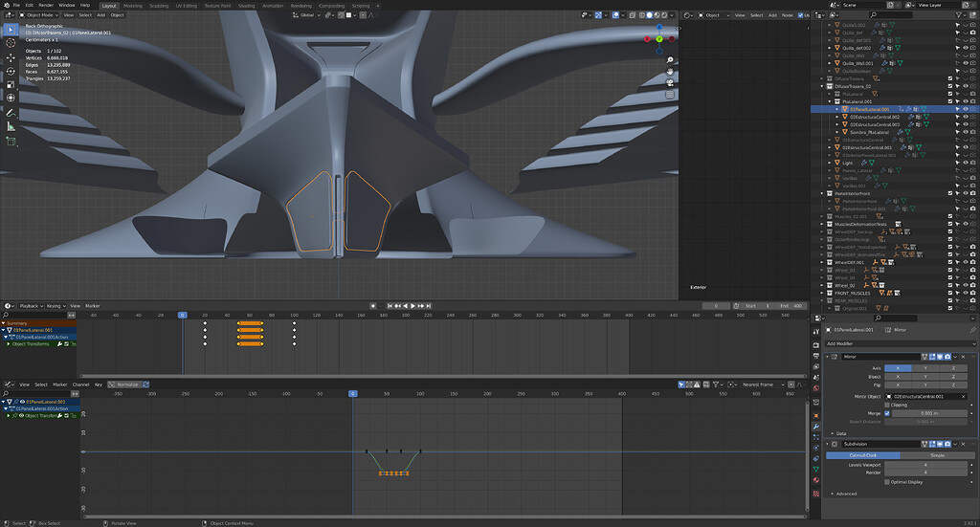
Task: Uncheck the PtaLateral.001 collection checkbox
Action: 950,101
